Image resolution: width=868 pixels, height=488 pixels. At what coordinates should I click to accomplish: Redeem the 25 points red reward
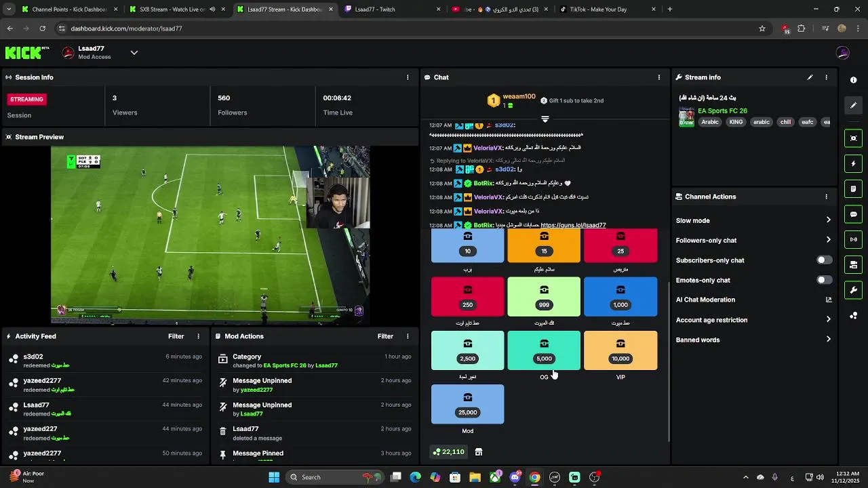[x=620, y=245]
